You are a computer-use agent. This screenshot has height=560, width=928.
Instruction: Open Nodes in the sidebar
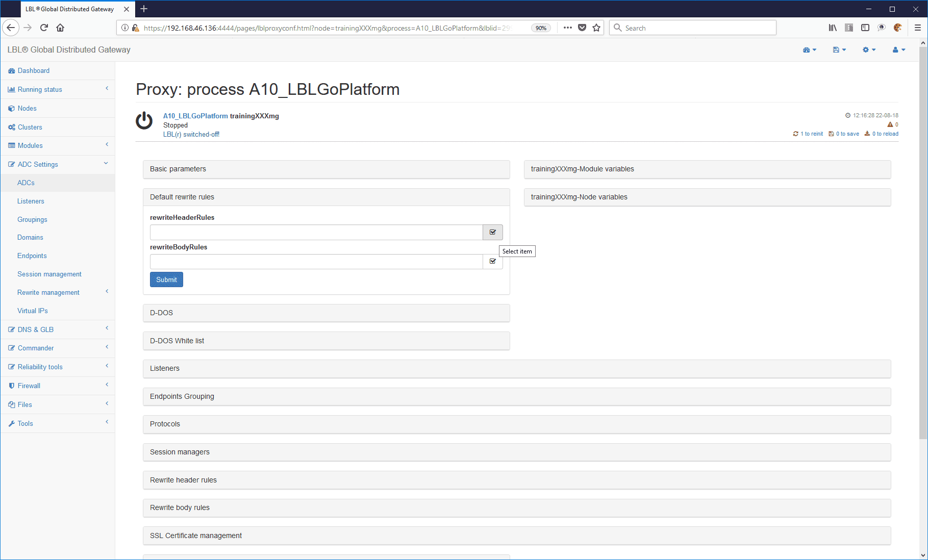tap(58, 108)
